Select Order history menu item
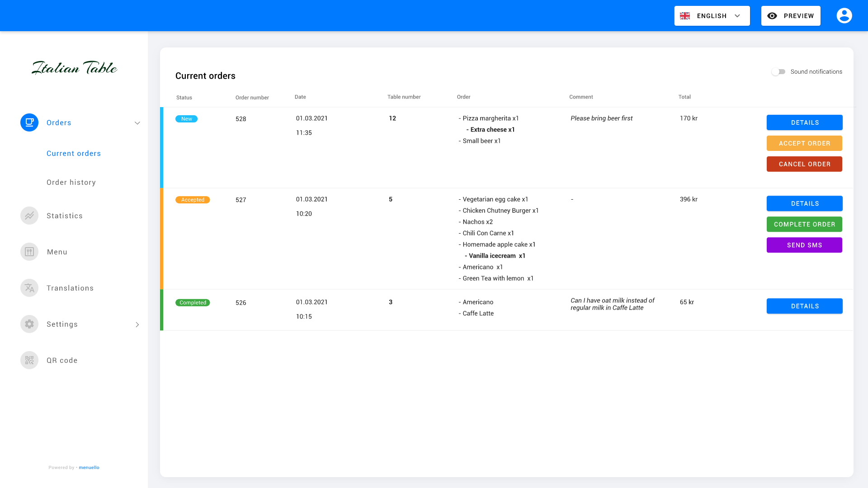Screen dimensions: 868x488 pos(71,183)
